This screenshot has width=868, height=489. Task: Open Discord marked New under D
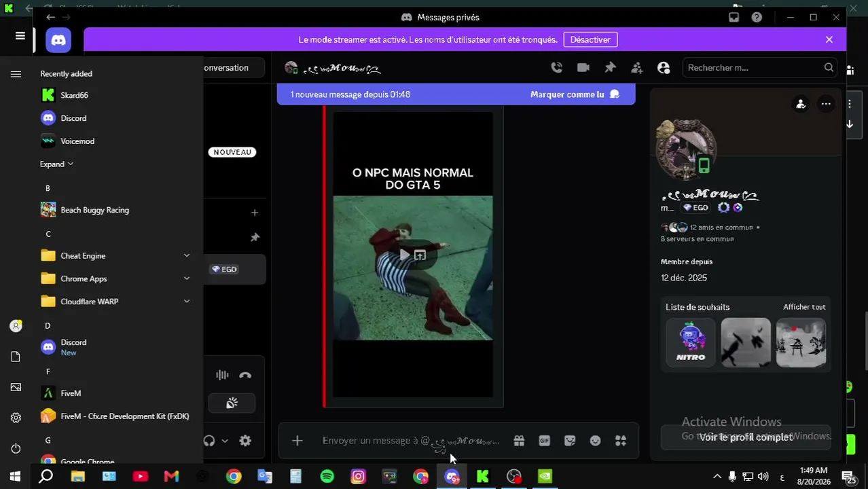tap(115, 347)
